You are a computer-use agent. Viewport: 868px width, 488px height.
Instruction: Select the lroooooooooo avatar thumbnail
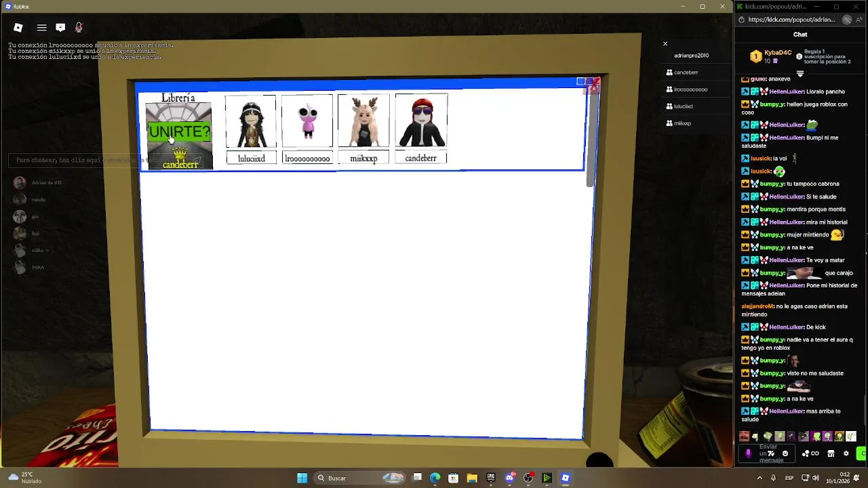point(307,122)
